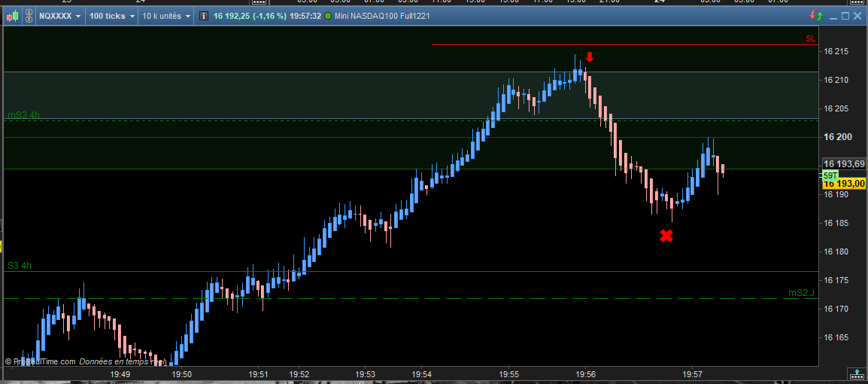Click 16 210 on the price scale
Screen dimensions: 868x384
(x=836, y=81)
